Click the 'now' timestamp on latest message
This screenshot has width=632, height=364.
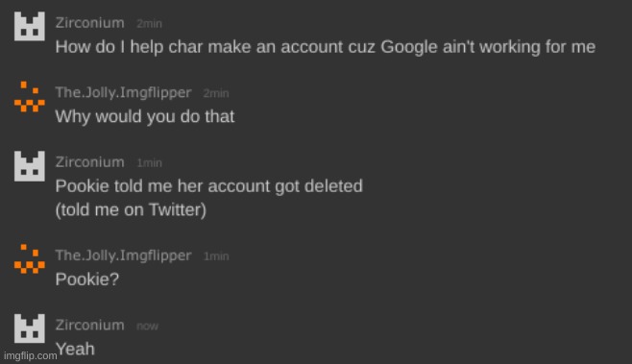coord(147,327)
